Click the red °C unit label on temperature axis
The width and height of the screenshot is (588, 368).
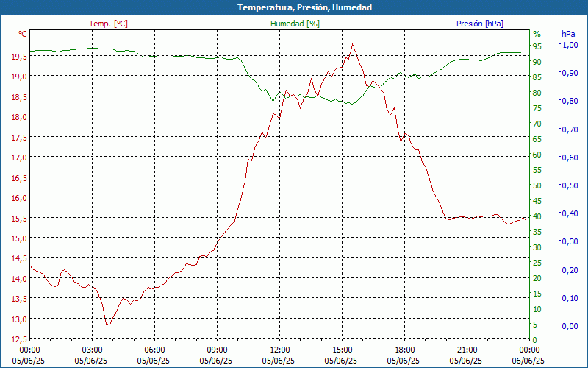[x=23, y=34]
